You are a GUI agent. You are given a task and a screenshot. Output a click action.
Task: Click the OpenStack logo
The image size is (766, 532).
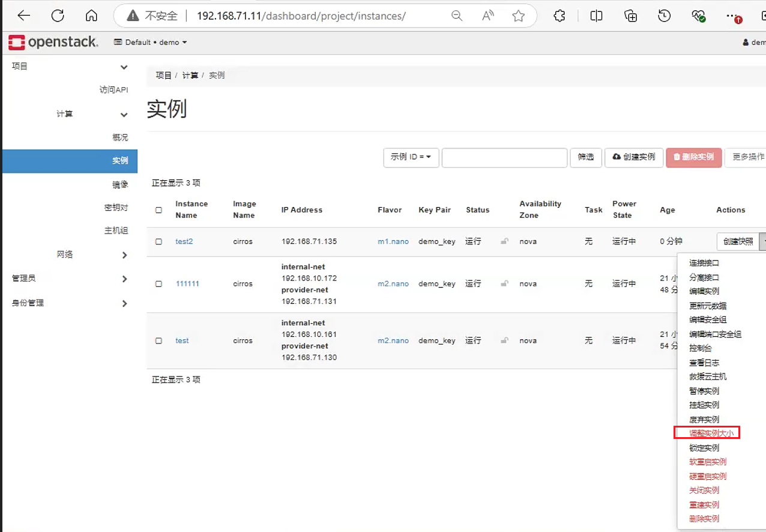coord(53,42)
